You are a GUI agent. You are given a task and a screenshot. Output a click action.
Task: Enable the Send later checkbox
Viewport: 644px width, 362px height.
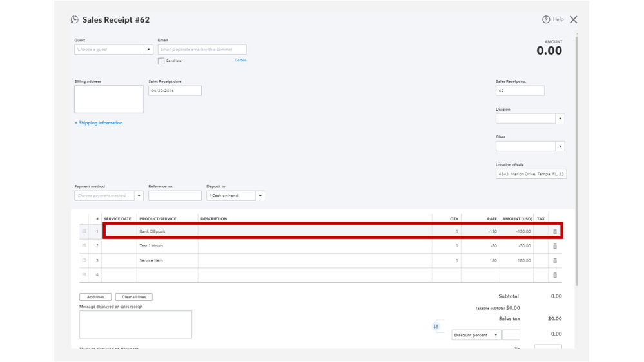point(161,61)
